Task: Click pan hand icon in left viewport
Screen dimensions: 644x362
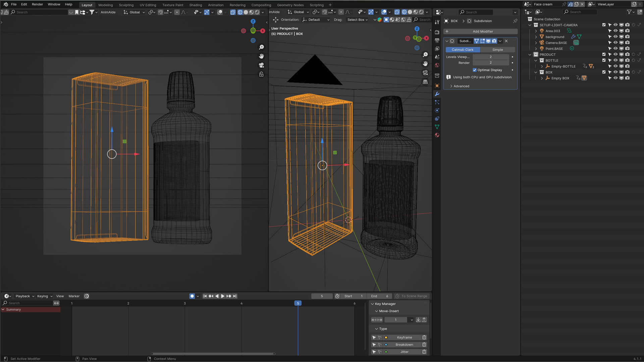Action: [x=261, y=56]
